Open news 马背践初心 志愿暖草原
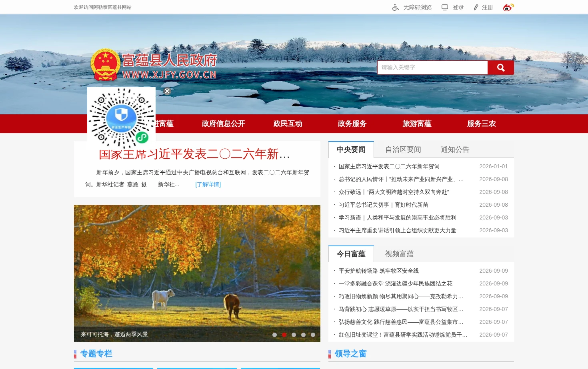Viewport: 588px width, 369px height. (401, 309)
